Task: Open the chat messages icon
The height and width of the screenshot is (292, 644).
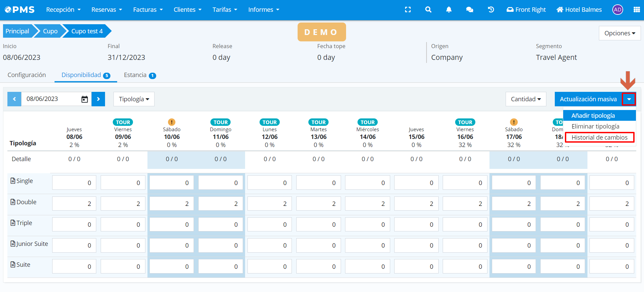Action: tap(470, 10)
